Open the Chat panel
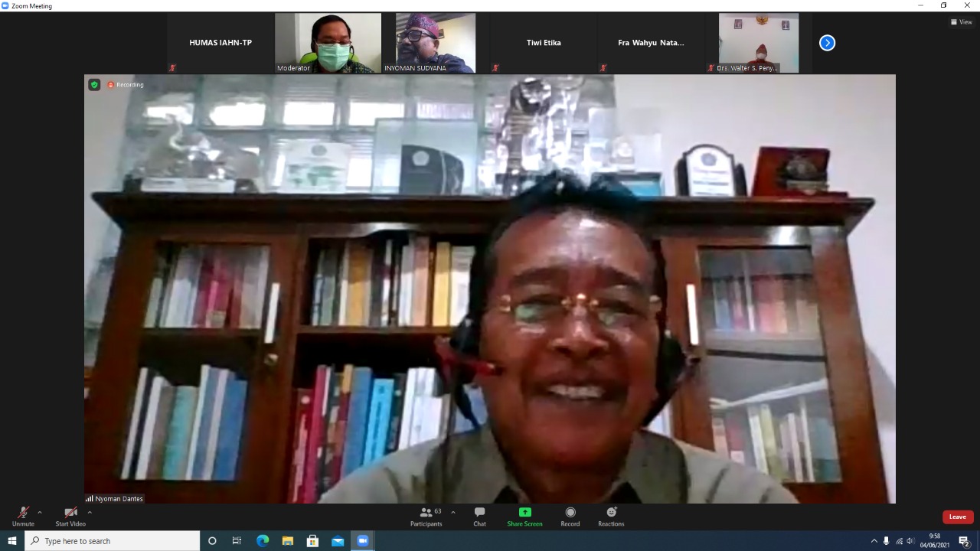The height and width of the screenshot is (551, 980). pos(479,517)
